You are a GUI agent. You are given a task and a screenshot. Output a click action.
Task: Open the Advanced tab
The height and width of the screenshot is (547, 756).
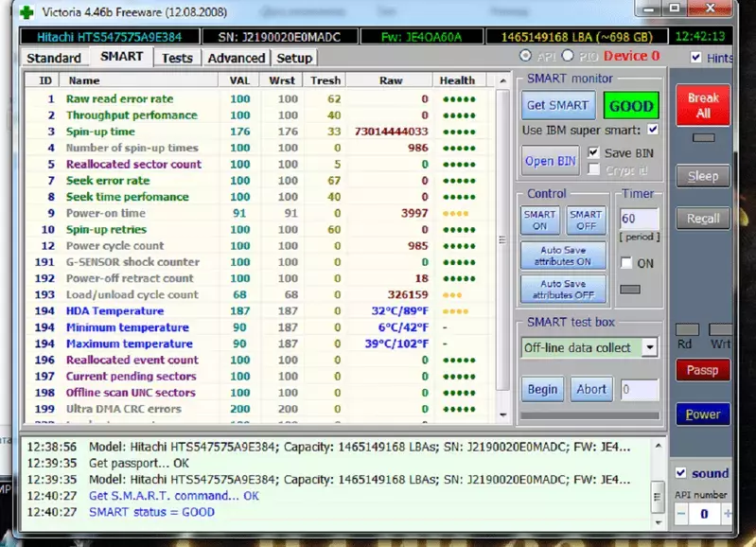click(237, 58)
